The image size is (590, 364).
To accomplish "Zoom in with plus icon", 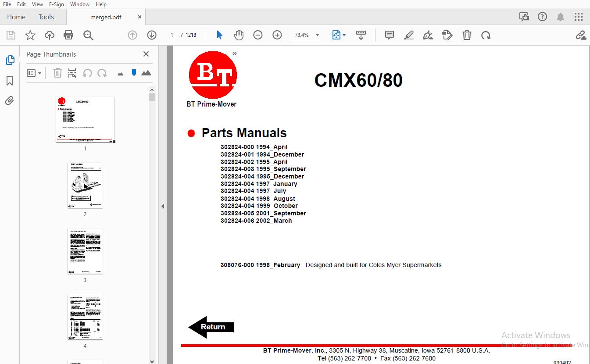I will pos(277,35).
